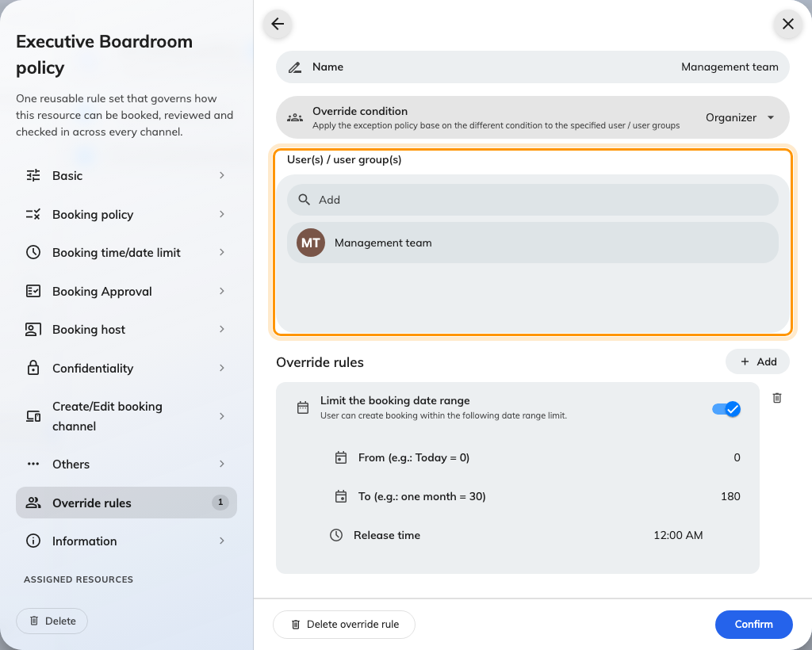Click the devices icon next to Create/Edit booking channel
This screenshot has height=650, width=812.
33,416
